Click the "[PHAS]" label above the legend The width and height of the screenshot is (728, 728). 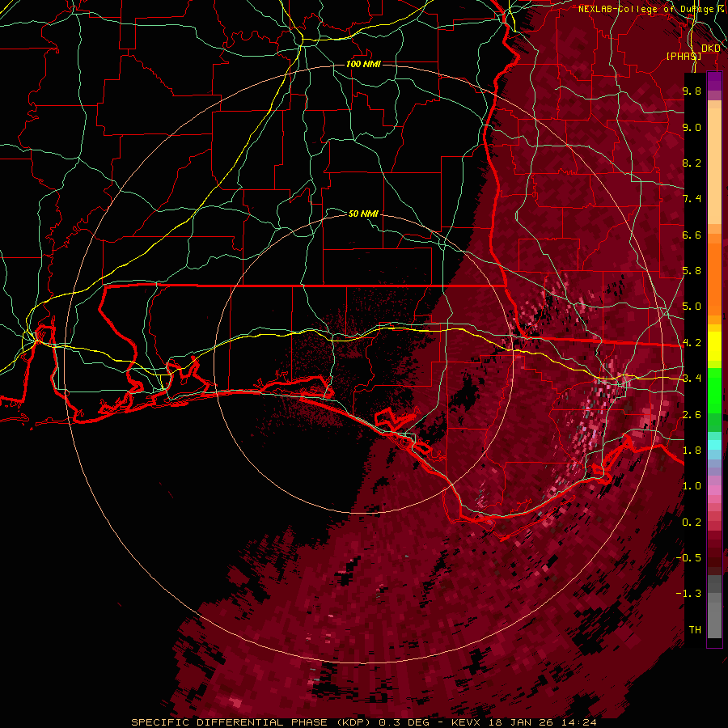pos(684,56)
